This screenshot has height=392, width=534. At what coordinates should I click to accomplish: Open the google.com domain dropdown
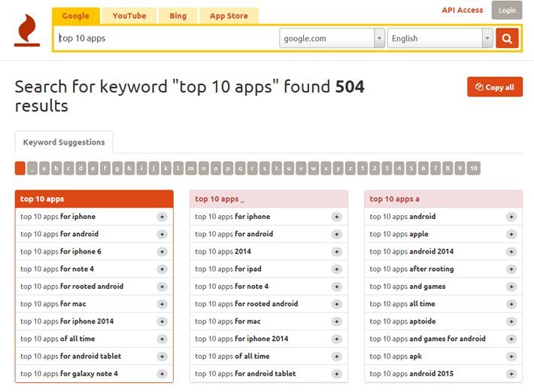[332, 38]
